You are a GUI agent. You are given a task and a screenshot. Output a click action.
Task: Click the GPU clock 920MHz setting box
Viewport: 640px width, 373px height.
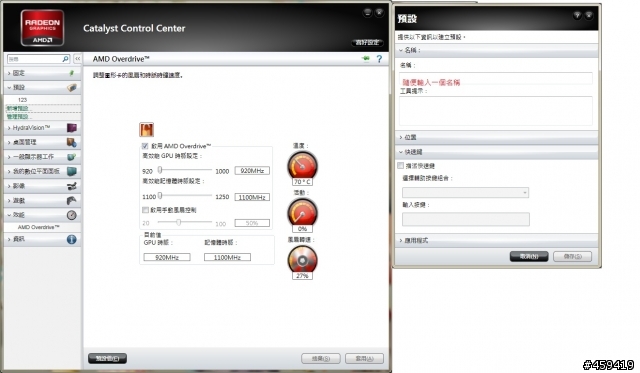[252, 171]
